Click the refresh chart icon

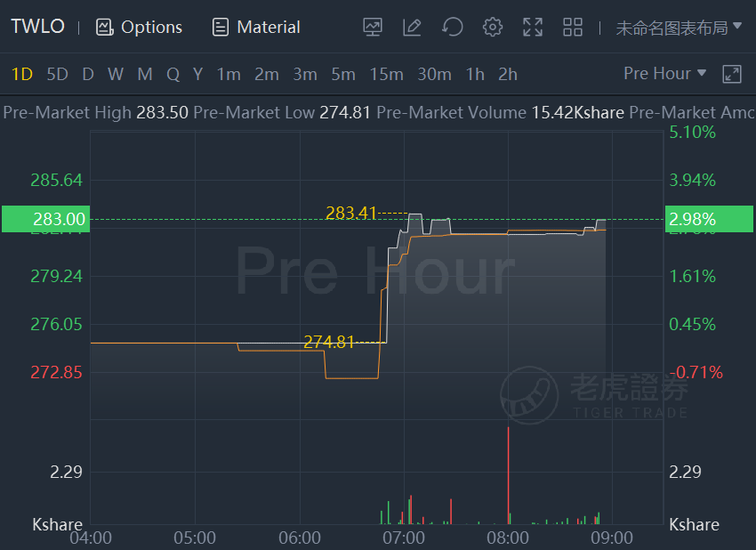pyautogui.click(x=452, y=27)
